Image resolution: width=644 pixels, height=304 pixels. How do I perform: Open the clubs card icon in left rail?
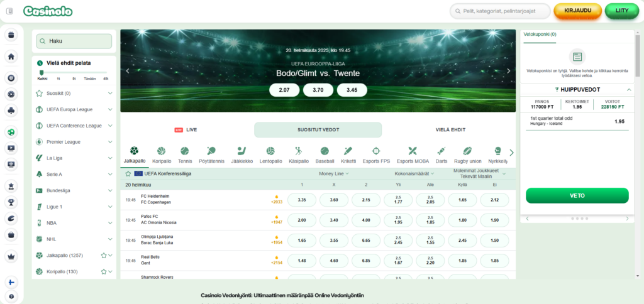pyautogui.click(x=11, y=110)
